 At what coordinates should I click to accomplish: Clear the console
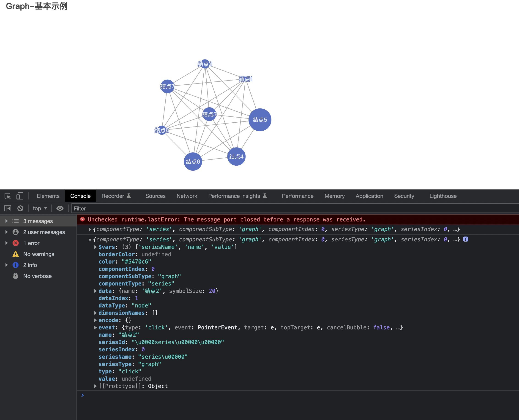click(20, 208)
